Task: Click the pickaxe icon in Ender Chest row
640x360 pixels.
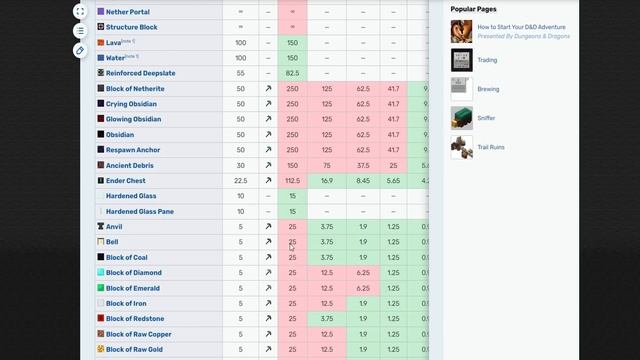Action: (x=268, y=180)
